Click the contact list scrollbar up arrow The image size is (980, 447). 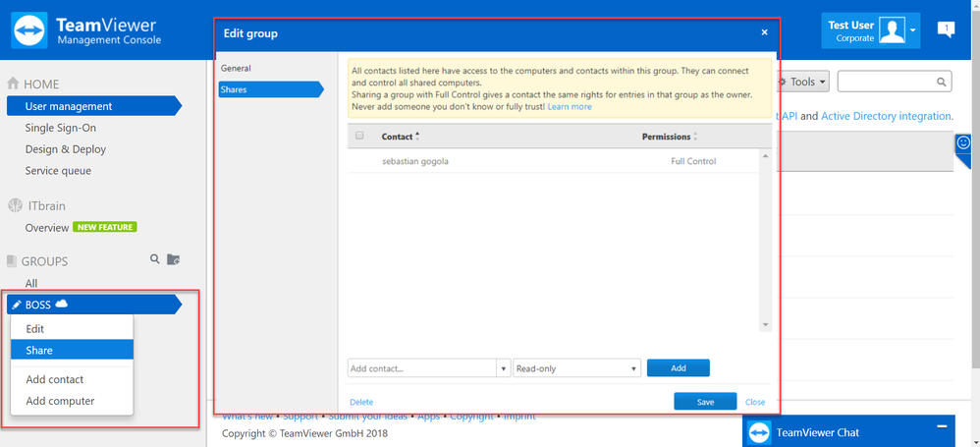tap(766, 155)
